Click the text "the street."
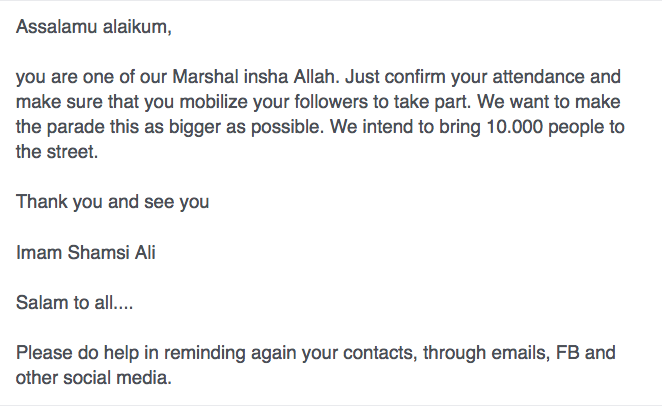Viewport: 662px width, 407px height. click(58, 154)
